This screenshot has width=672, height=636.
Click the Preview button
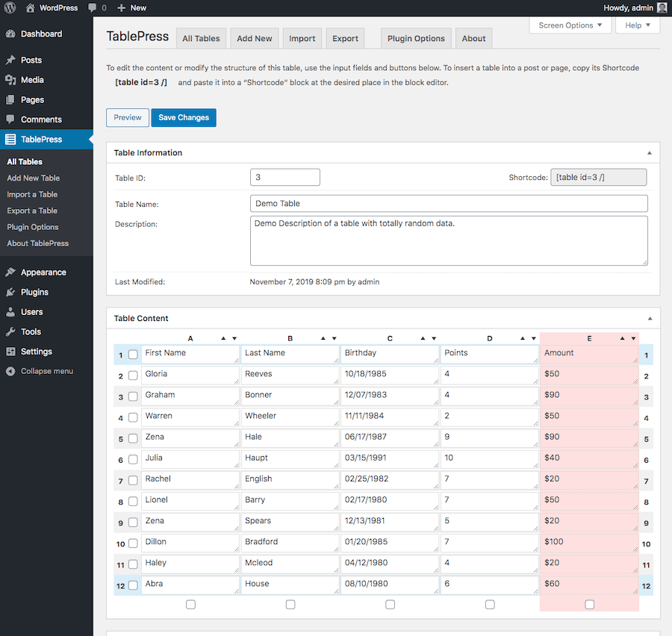[128, 117]
